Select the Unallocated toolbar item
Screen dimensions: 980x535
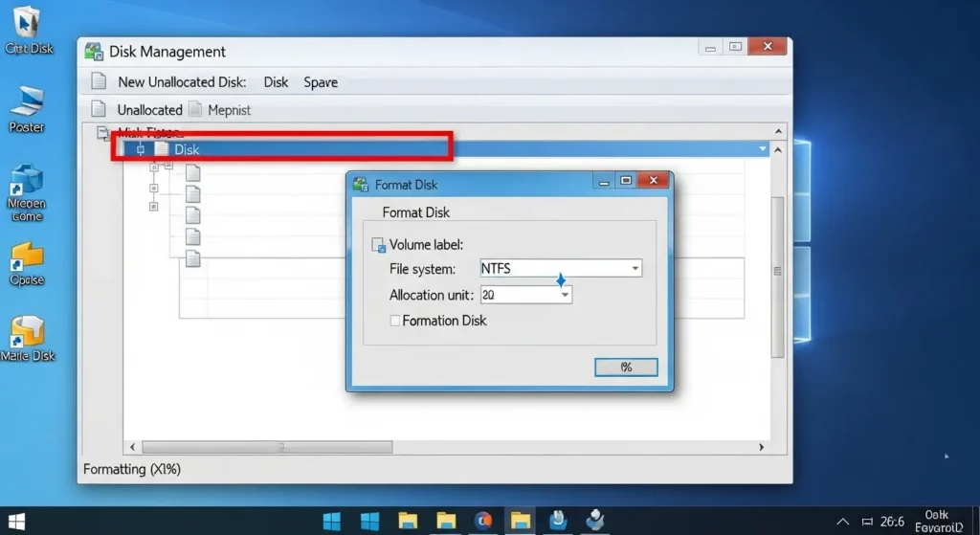click(149, 110)
